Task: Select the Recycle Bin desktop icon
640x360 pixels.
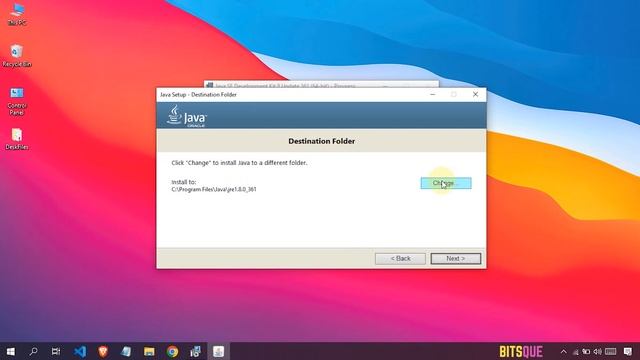Action: click(x=17, y=56)
